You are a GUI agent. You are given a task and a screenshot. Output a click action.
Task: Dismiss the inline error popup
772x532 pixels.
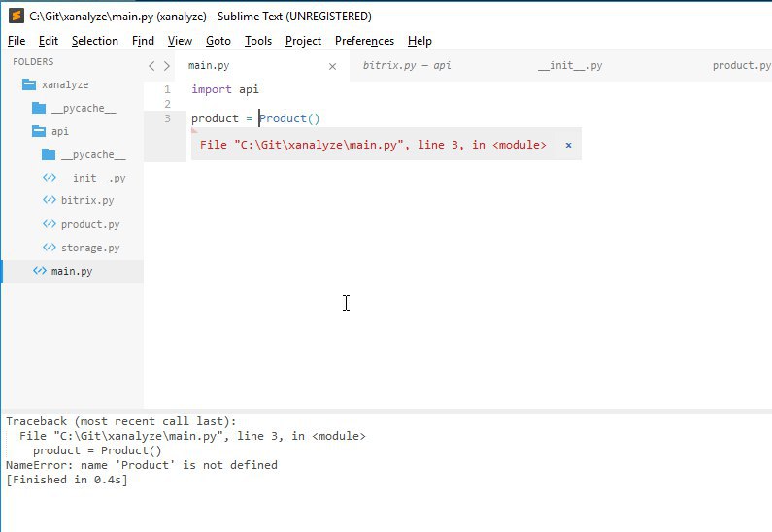568,145
